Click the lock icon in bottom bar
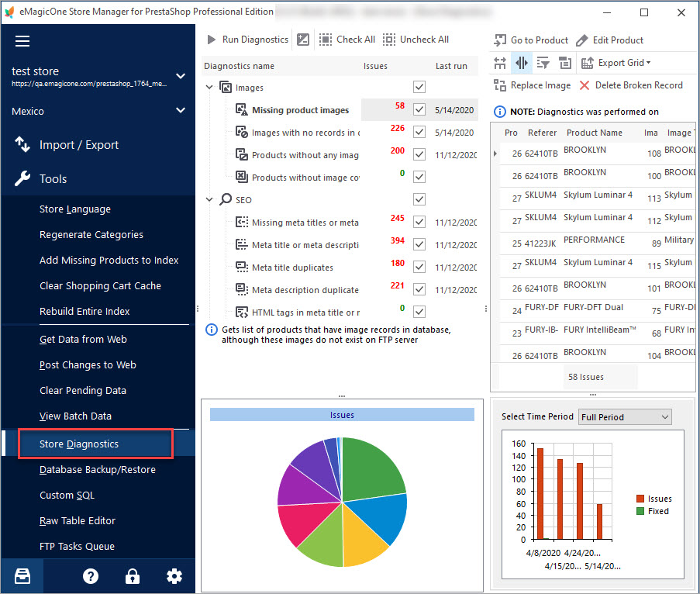Screen dimensions: 700x594 click(x=132, y=576)
